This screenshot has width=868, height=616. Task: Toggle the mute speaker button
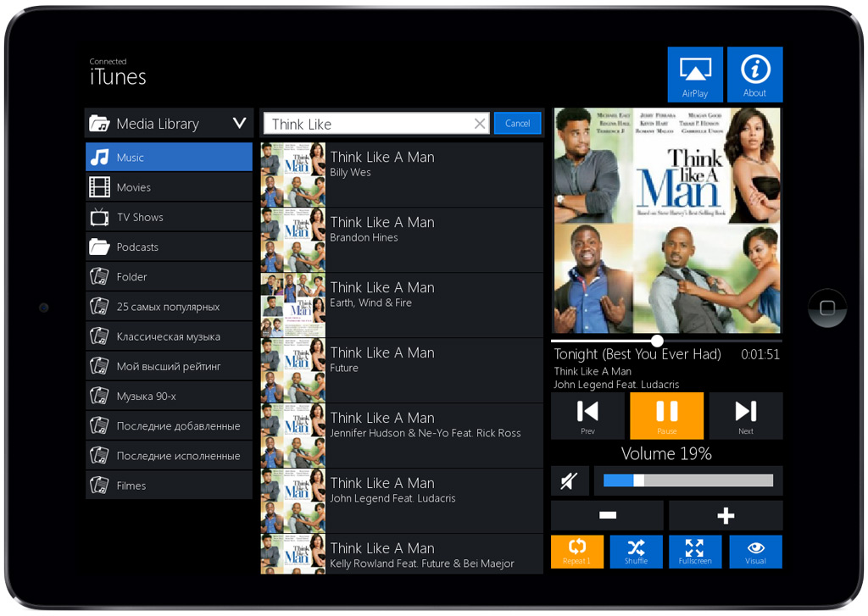[569, 481]
